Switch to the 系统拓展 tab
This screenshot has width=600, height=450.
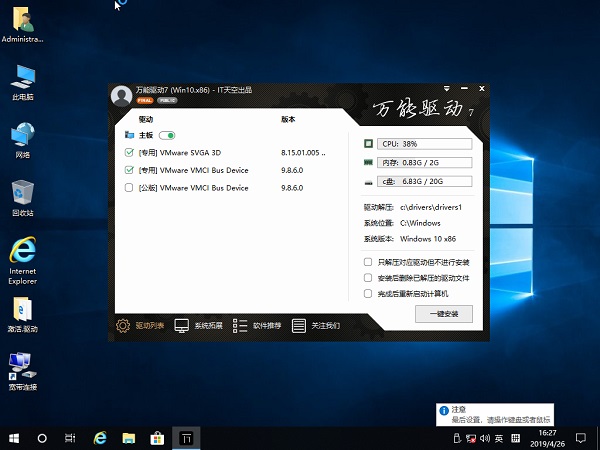click(x=182, y=325)
